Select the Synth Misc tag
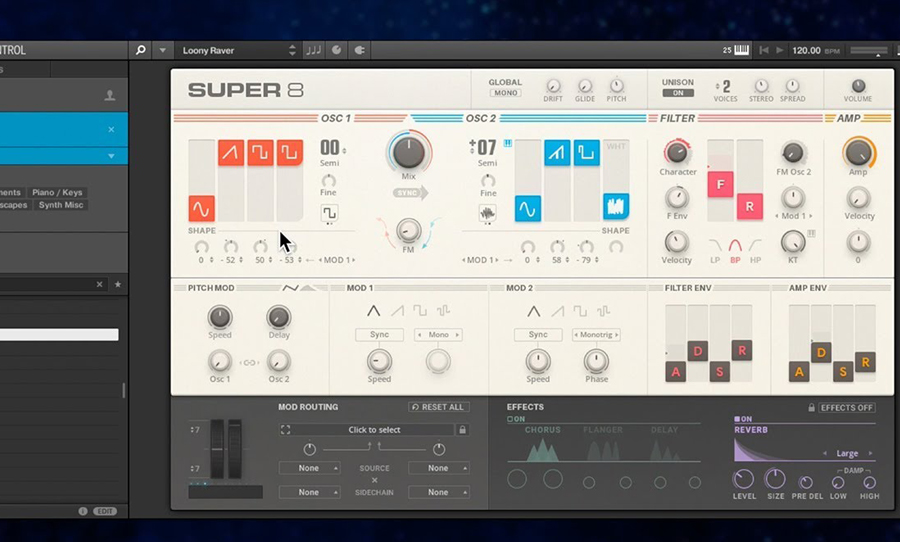This screenshot has height=542, width=900. click(x=61, y=205)
